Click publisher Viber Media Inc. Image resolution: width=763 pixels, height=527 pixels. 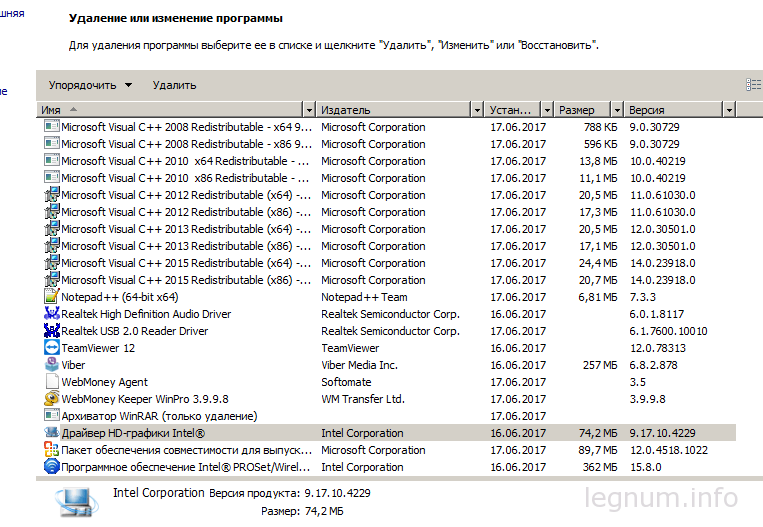359,365
